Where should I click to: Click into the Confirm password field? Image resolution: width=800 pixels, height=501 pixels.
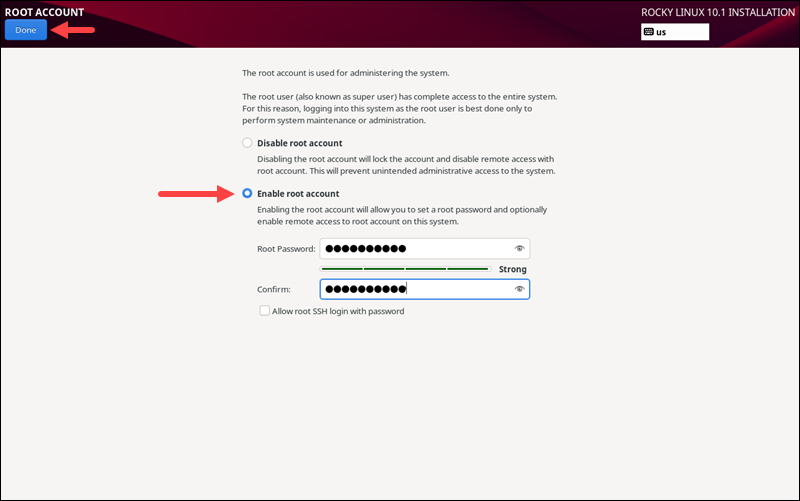(x=424, y=289)
